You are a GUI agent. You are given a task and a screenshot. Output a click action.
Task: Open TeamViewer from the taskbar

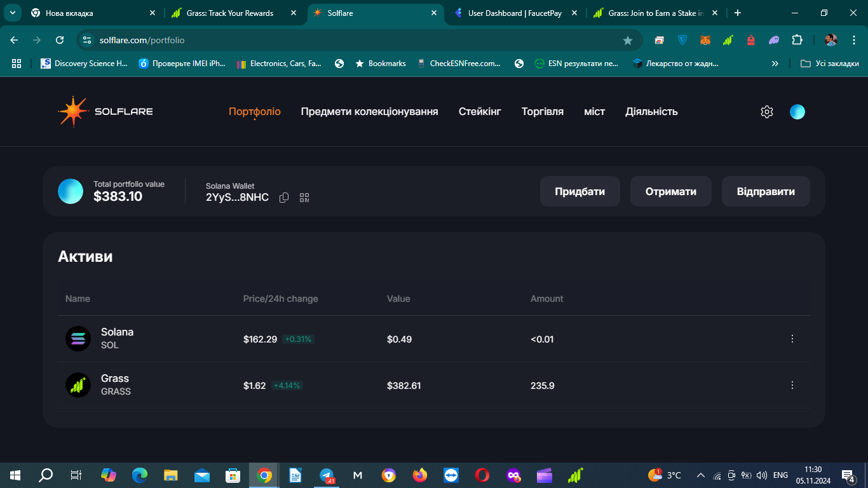pos(451,475)
